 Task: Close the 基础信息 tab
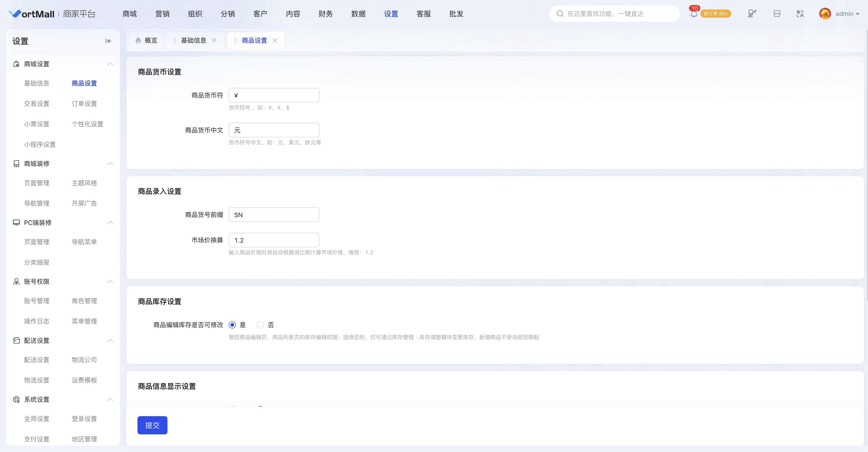pyautogui.click(x=214, y=40)
